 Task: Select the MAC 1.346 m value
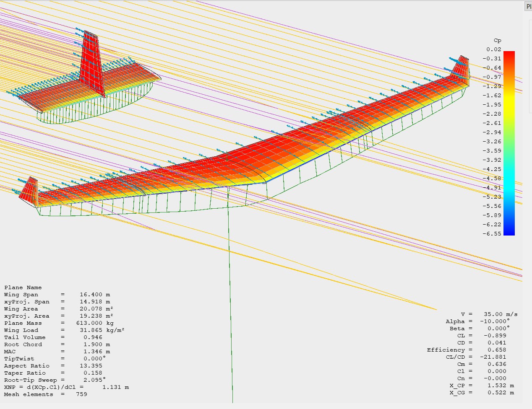point(96,352)
